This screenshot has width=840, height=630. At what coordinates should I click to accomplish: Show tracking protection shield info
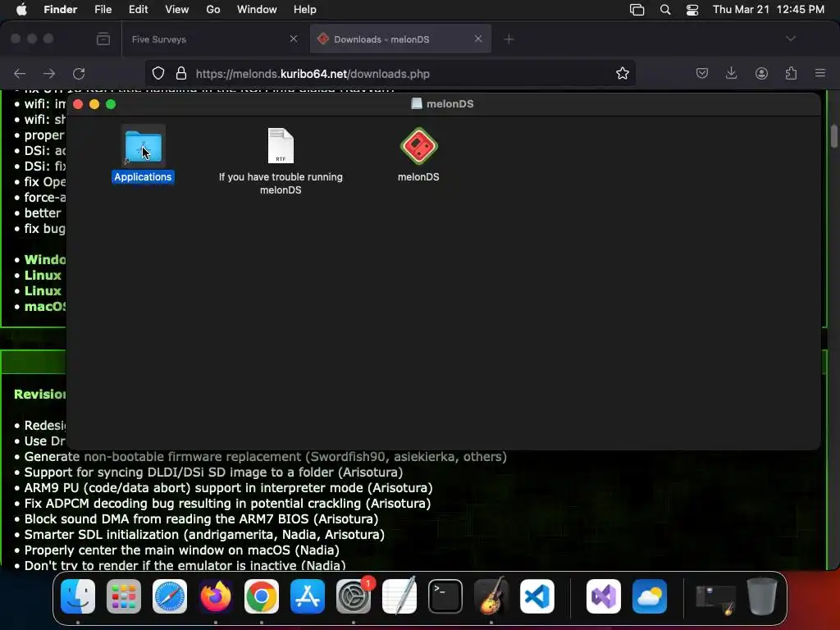[x=158, y=73]
